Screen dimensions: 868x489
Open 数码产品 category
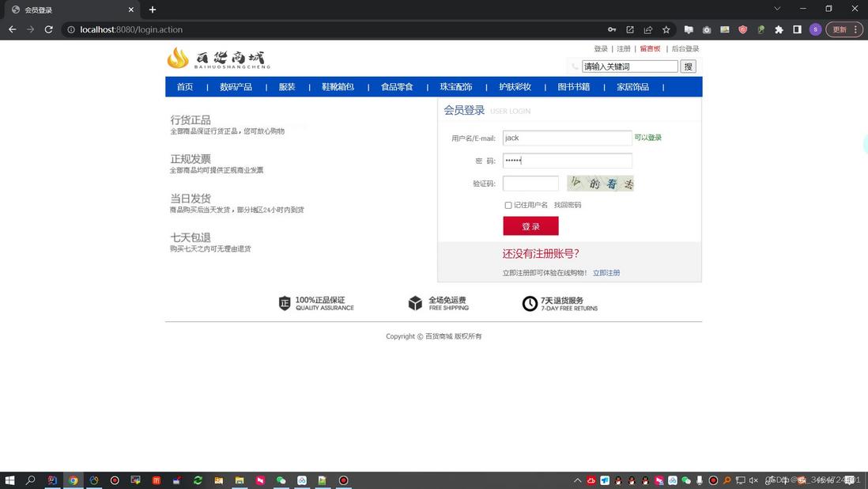(x=236, y=87)
